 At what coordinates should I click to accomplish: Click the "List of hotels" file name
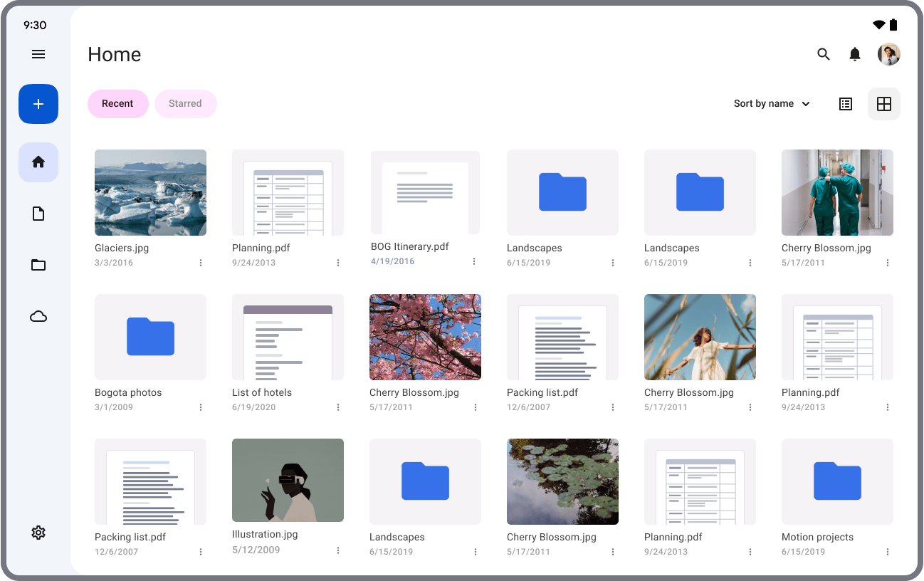262,393
